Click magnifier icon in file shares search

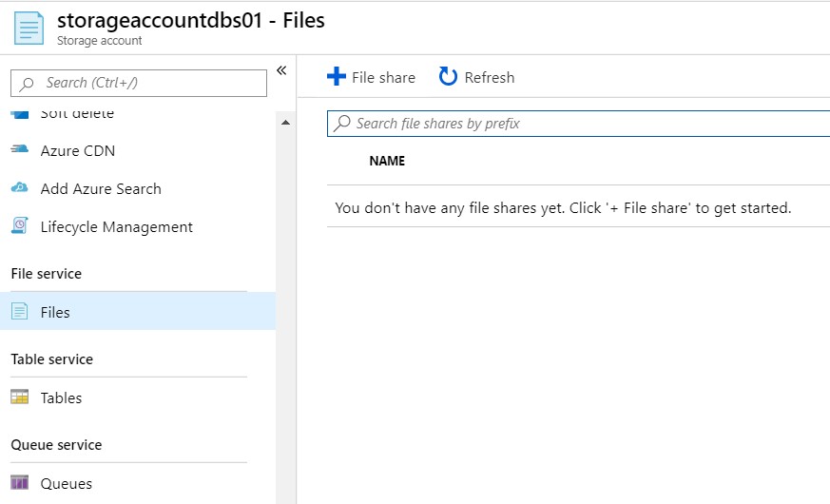pyautogui.click(x=342, y=124)
